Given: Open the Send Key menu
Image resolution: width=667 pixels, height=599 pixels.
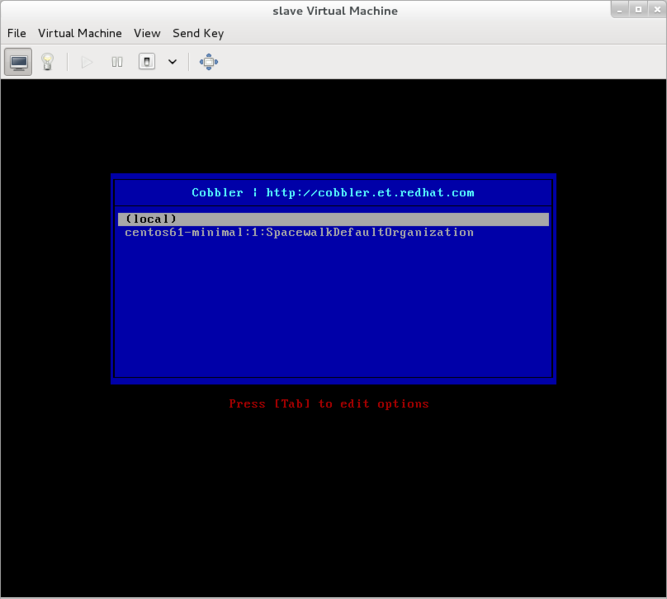Looking at the screenshot, I should 198,33.
